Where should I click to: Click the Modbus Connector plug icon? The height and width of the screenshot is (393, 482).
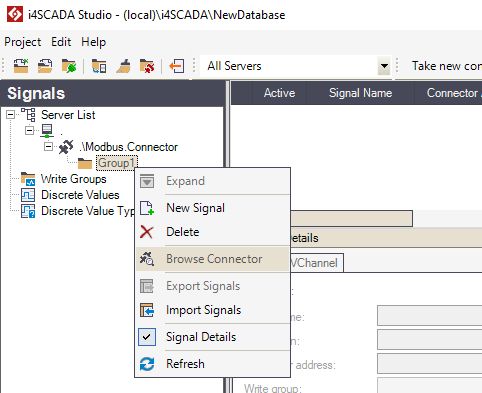[66, 147]
